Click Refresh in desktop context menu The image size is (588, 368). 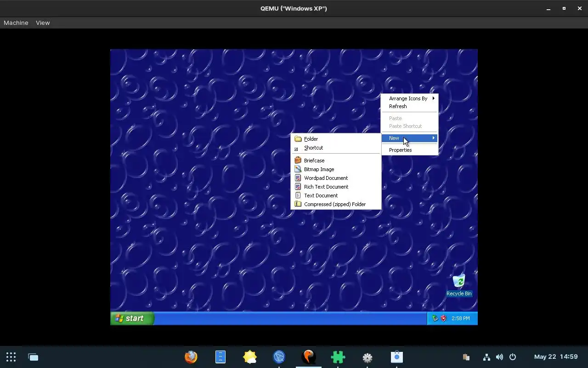409,106
